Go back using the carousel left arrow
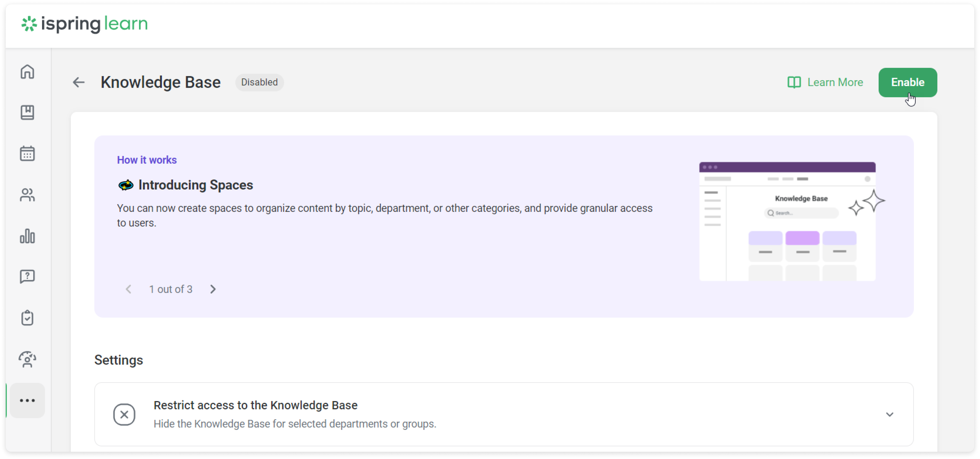 pyautogui.click(x=129, y=289)
